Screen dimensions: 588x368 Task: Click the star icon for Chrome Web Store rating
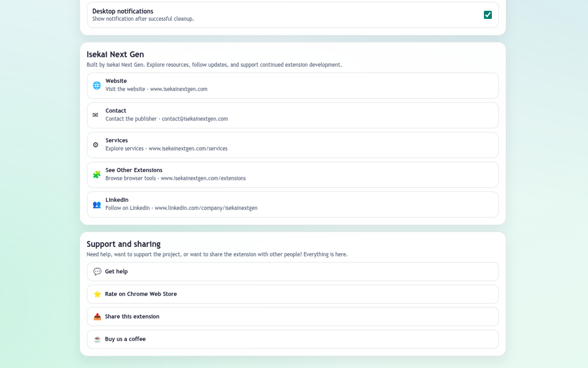97,294
